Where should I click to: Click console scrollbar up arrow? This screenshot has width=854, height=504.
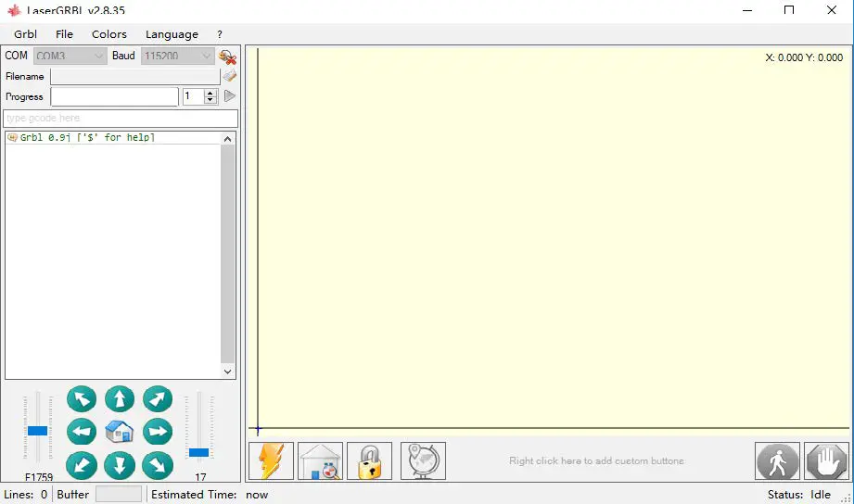click(x=228, y=139)
